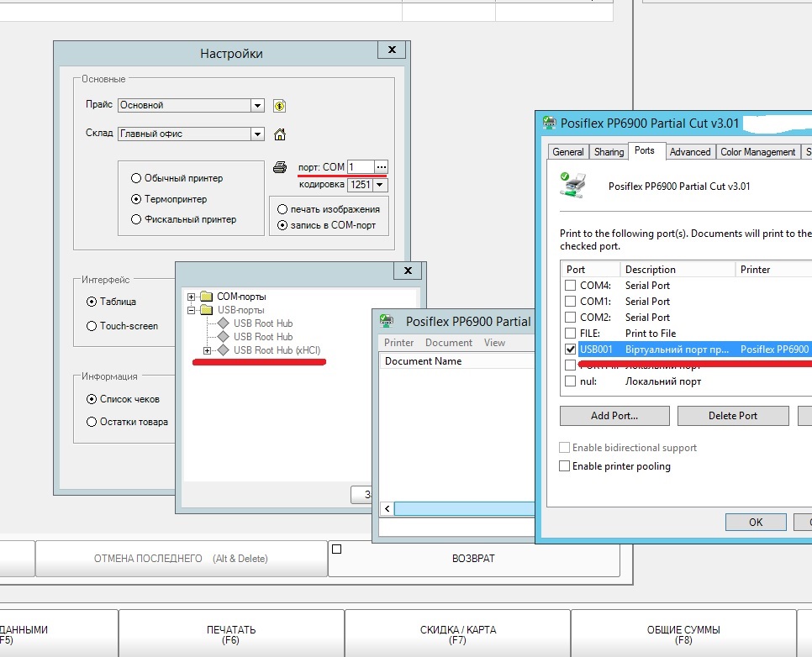Open the Склад dropdown
The width and height of the screenshot is (812, 657).
coord(257,134)
